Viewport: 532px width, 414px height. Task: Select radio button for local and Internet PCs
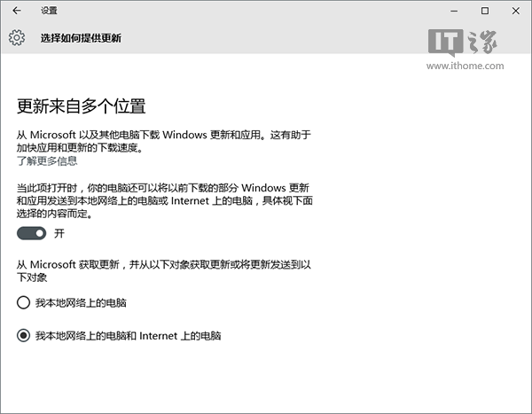(23, 336)
